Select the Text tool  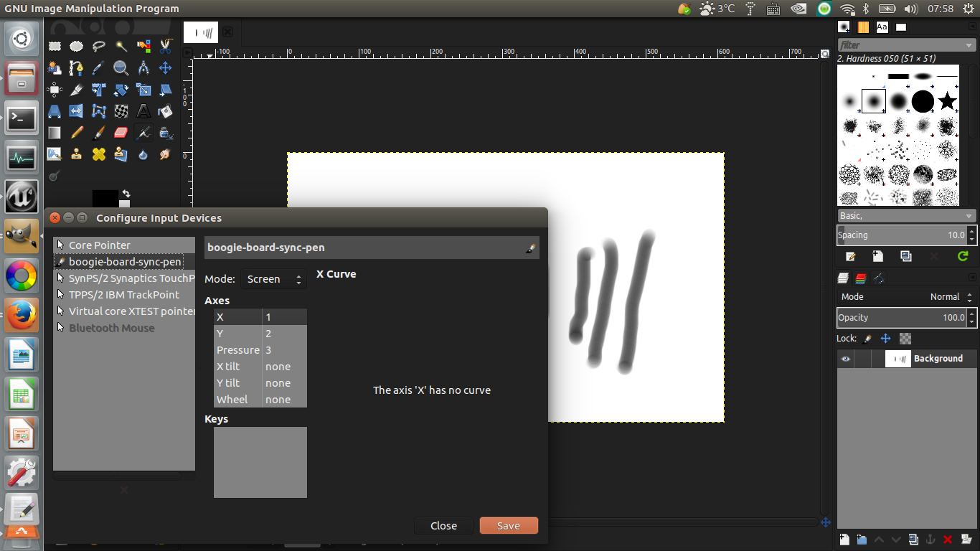143,111
